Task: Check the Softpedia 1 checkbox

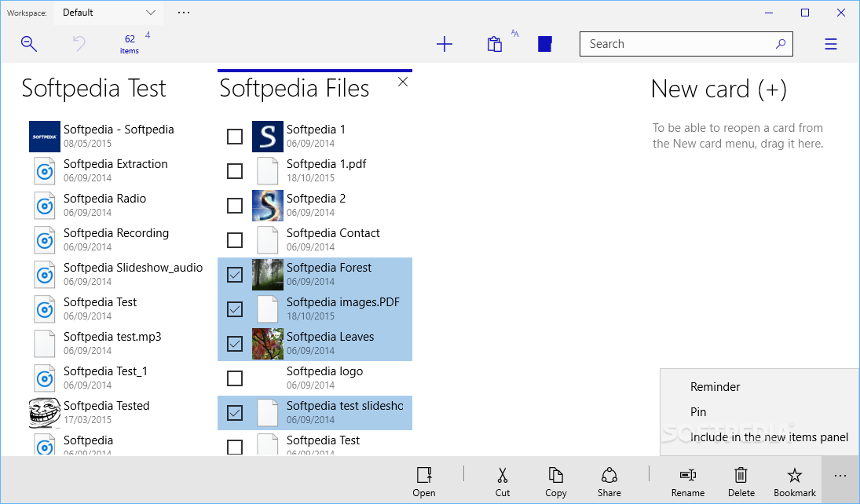Action: (235, 136)
